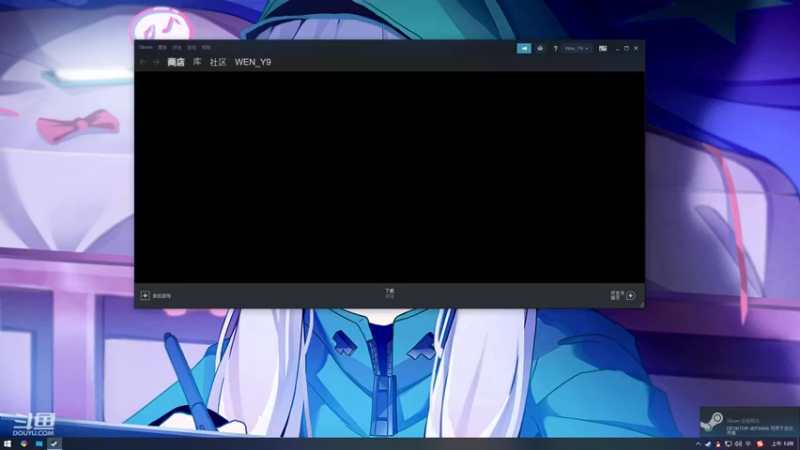Go forward with the right arrow
This screenshot has width=800, height=450.
click(156, 62)
